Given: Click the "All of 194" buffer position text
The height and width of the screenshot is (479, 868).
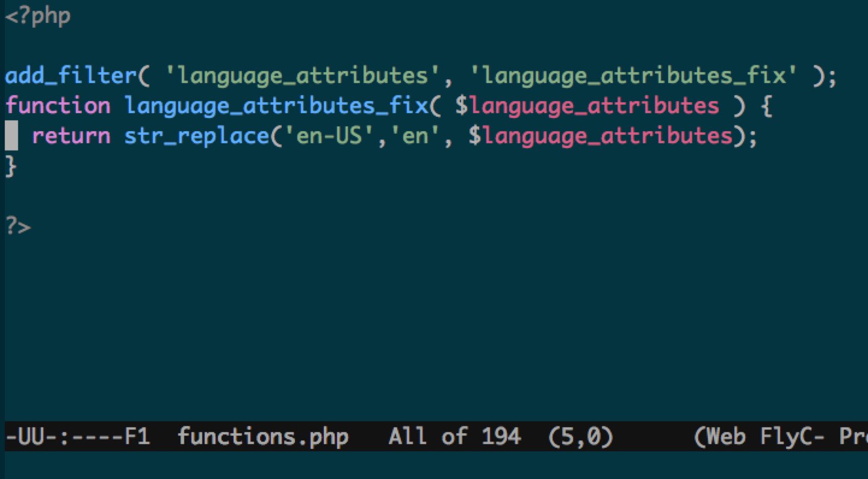Looking at the screenshot, I should pyautogui.click(x=454, y=436).
